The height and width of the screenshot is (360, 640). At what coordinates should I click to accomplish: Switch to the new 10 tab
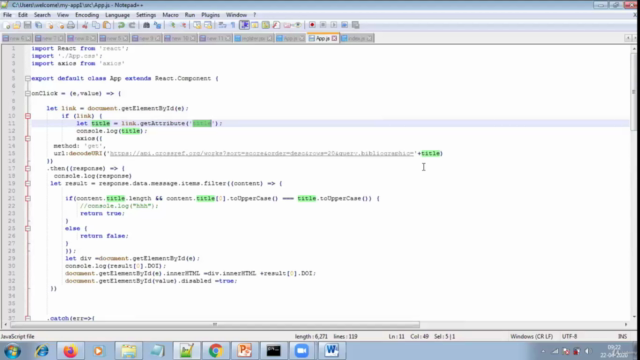click(x=180, y=38)
